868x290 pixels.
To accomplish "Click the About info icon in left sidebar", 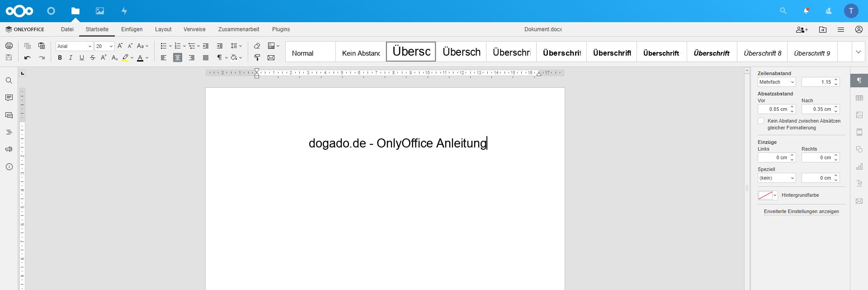I will (x=9, y=166).
